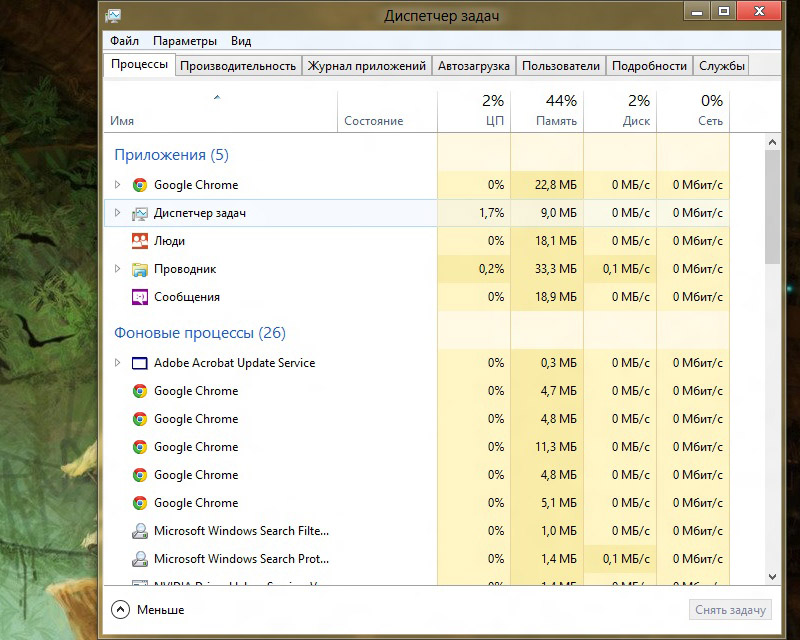Expand the Проводник row
This screenshot has height=640, width=800.
point(117,269)
